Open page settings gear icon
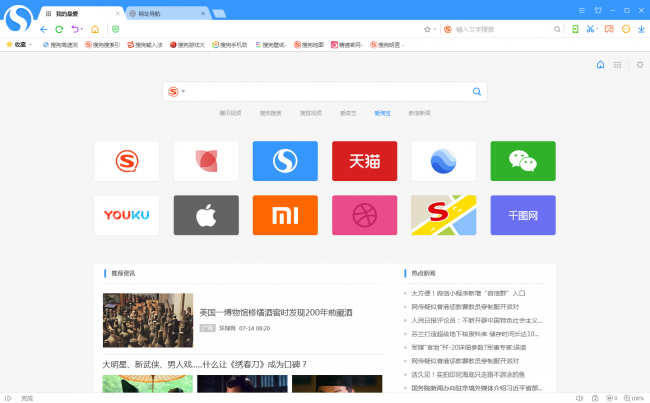650x403 pixels. [634, 65]
